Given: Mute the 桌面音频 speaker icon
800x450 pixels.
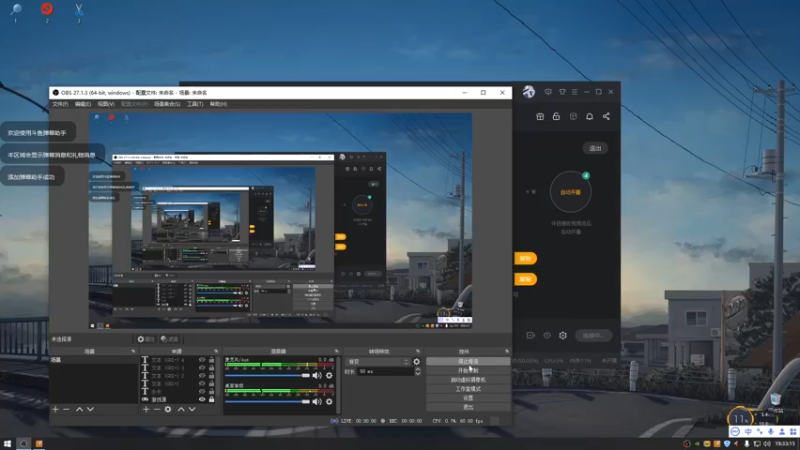Looking at the screenshot, I should [x=317, y=402].
